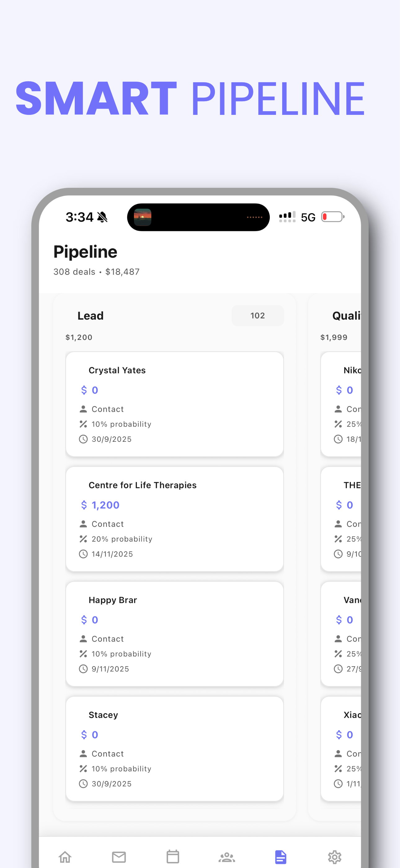Tap the probability icon on Centre for Life Therapies

83,539
